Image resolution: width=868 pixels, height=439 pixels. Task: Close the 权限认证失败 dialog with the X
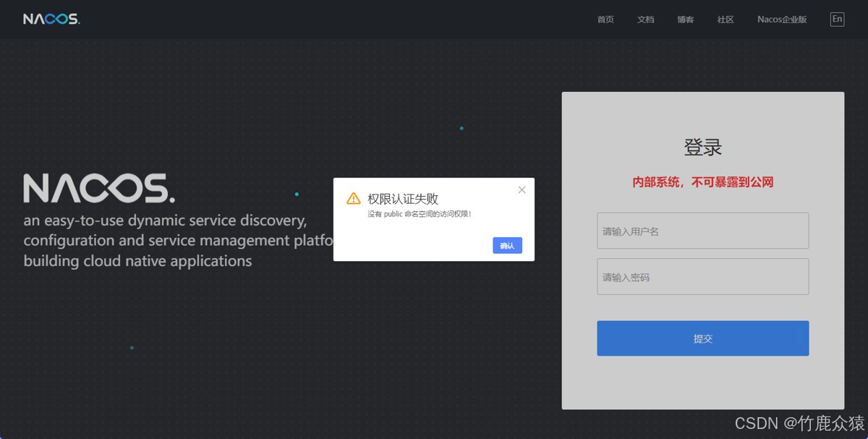coord(522,190)
